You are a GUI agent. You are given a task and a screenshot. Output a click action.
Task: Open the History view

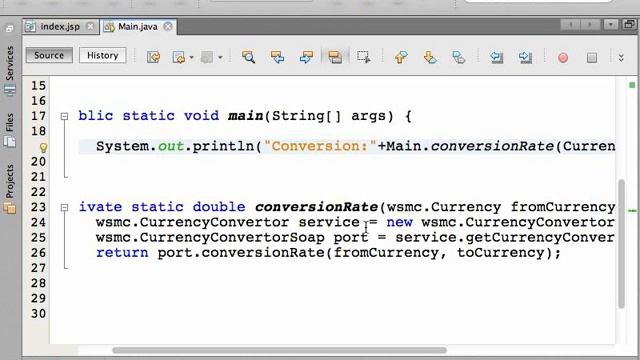pos(102,55)
